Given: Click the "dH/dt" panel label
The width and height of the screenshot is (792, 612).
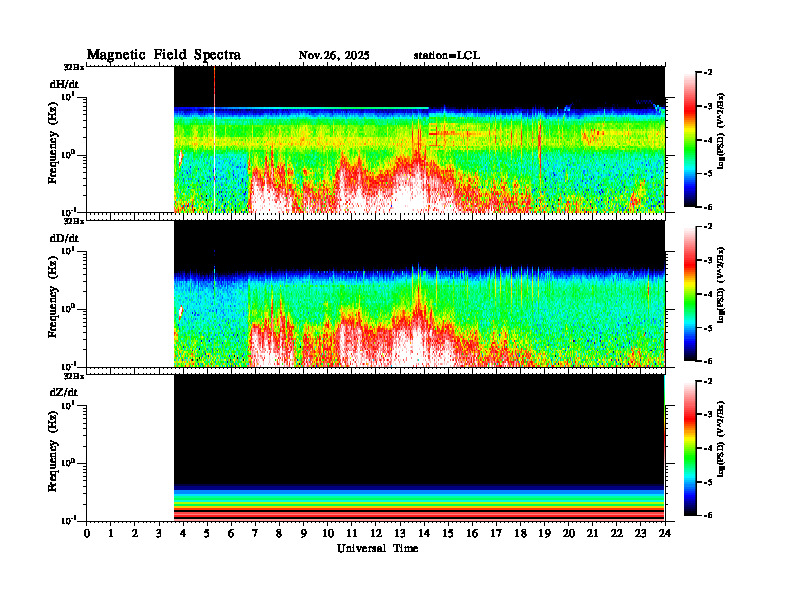Looking at the screenshot, I should [64, 84].
